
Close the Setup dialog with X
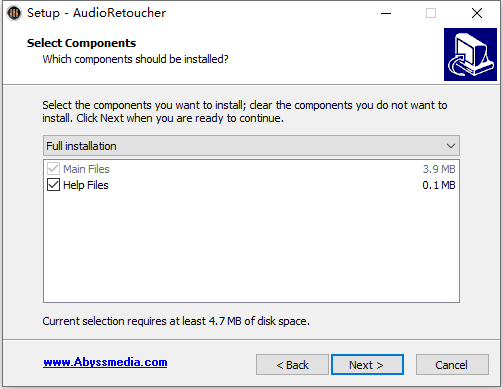477,13
